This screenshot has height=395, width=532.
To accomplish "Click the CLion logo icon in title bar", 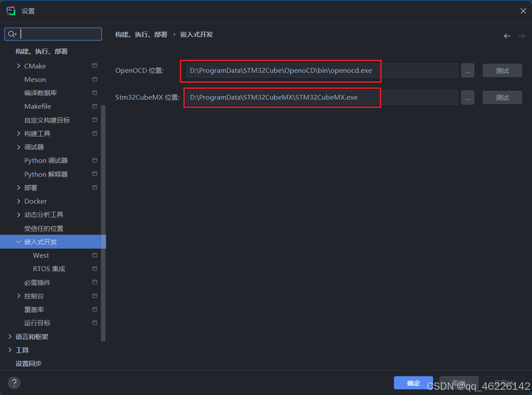I will click(11, 11).
